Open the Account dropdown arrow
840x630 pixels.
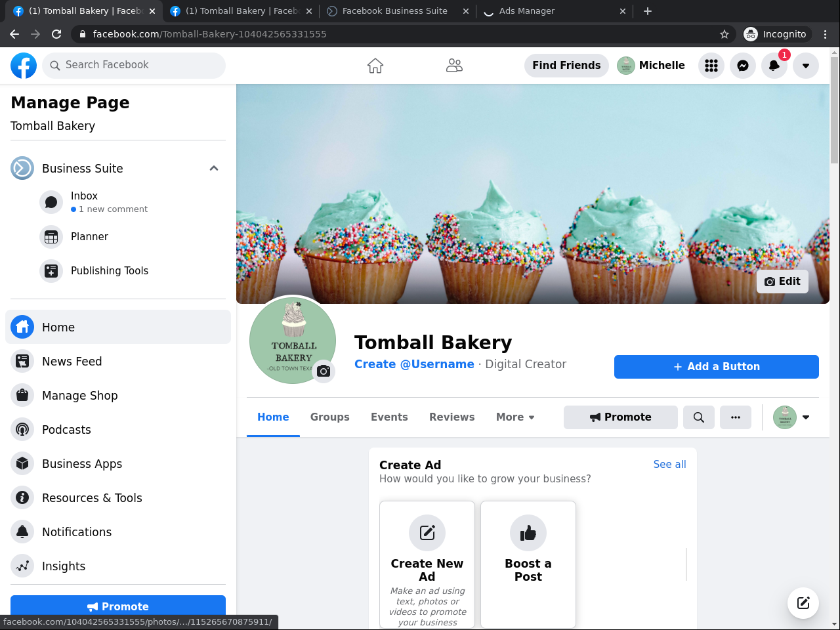click(806, 66)
